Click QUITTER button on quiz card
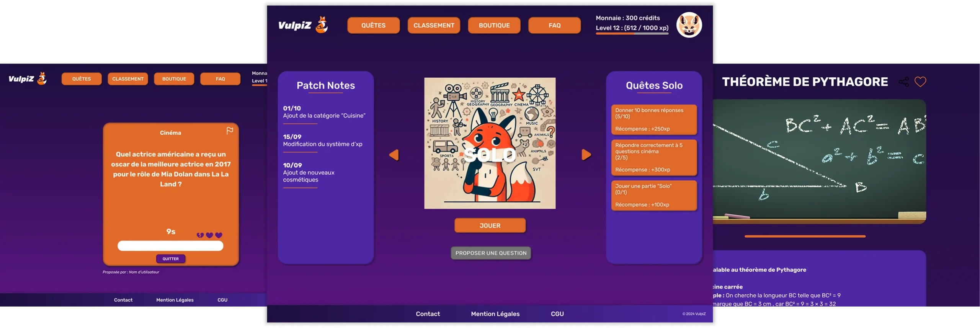 tap(170, 259)
